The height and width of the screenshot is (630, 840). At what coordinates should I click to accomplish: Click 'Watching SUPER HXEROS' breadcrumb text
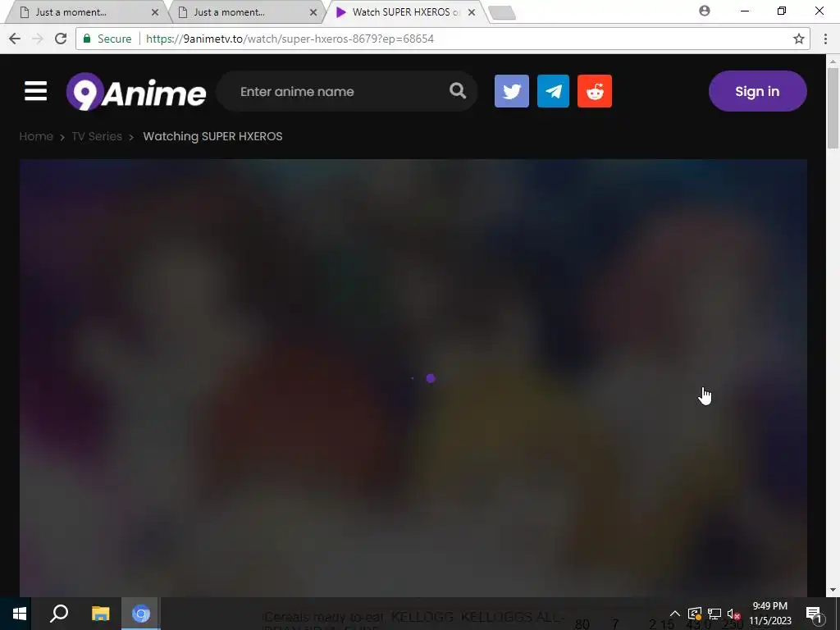(212, 136)
